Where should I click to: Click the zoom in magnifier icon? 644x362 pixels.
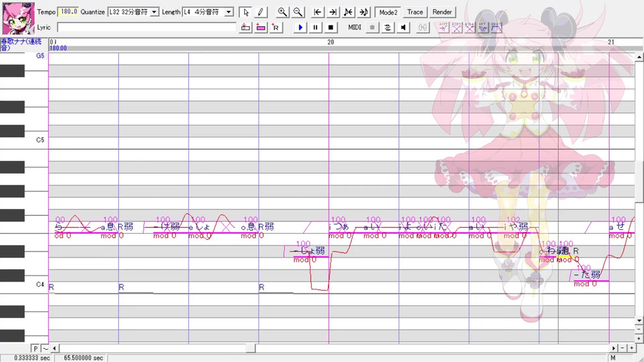[282, 12]
